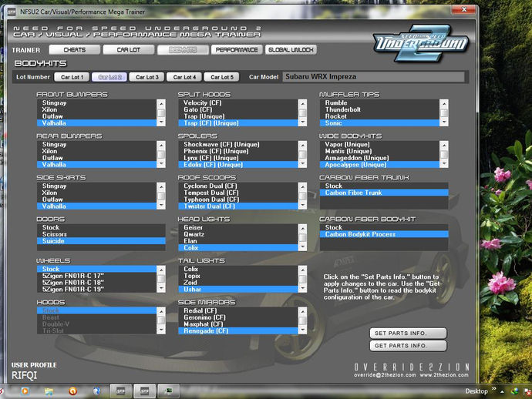Viewport: 532px width, 399px height.
Task: Select Twister Dual (CF) roof scoop
Action: pyautogui.click(x=238, y=206)
